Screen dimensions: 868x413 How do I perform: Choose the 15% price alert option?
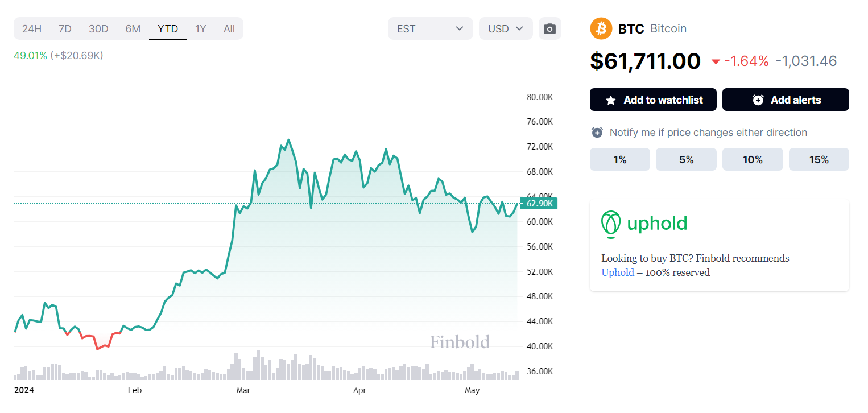[819, 160]
